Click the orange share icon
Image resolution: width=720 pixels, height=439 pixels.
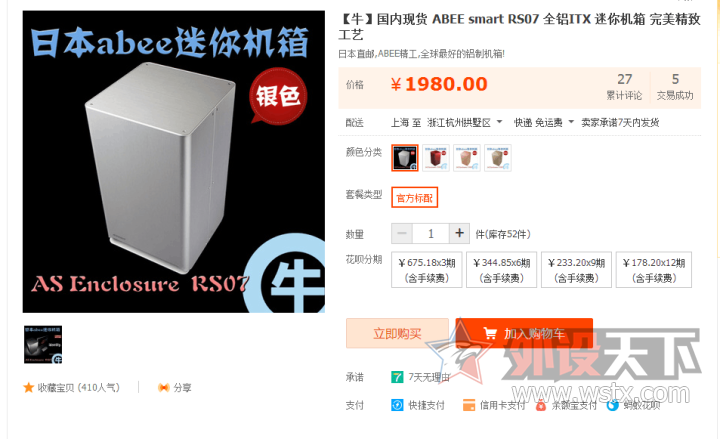(x=163, y=388)
